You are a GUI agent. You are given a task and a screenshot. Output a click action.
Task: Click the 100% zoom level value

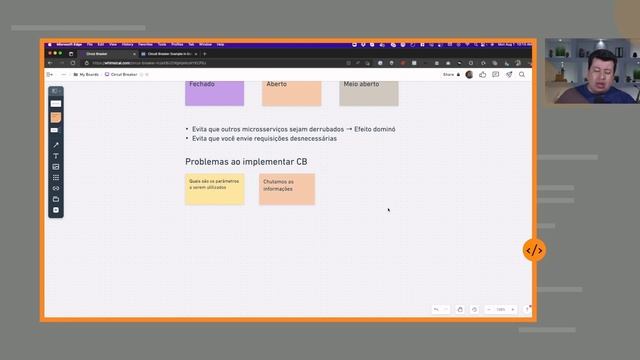pyautogui.click(x=501, y=309)
